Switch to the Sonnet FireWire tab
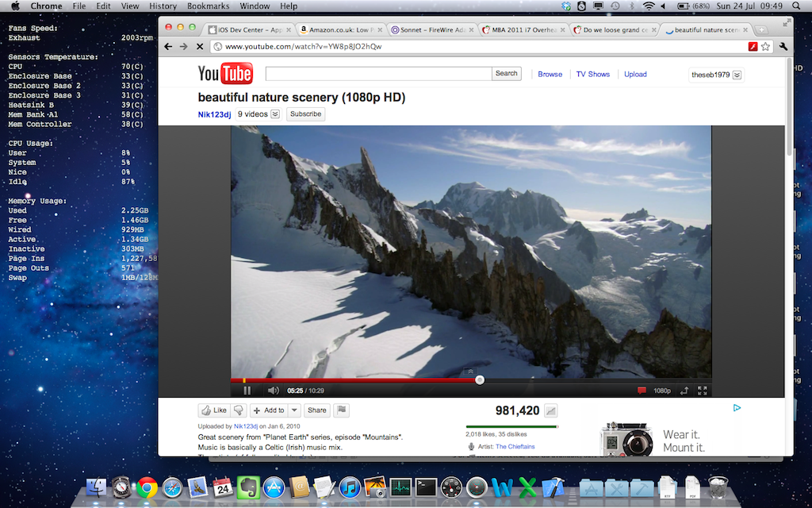The width and height of the screenshot is (812, 508). click(432, 30)
